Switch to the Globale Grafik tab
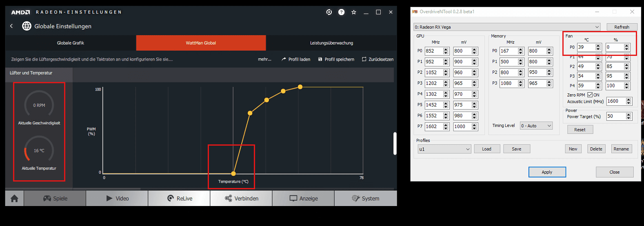This screenshot has width=644, height=226. point(71,43)
